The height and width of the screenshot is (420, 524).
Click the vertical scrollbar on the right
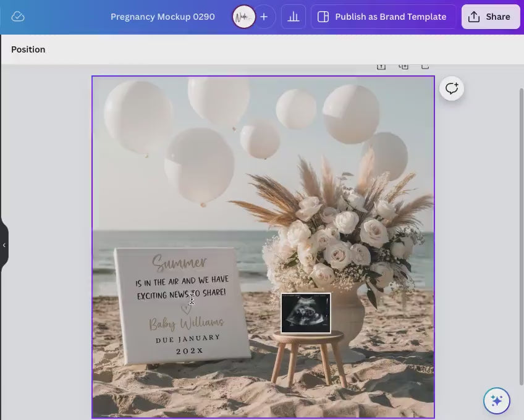[521, 235]
